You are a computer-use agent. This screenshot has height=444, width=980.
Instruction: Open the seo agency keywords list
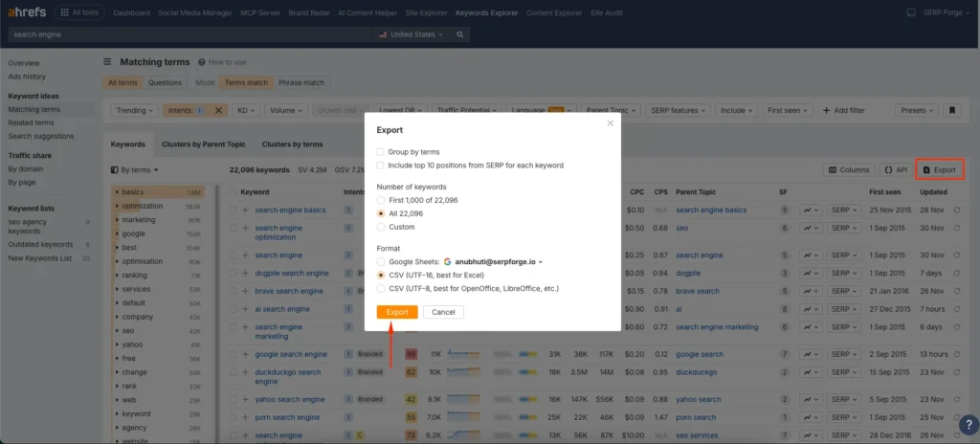(x=28, y=227)
